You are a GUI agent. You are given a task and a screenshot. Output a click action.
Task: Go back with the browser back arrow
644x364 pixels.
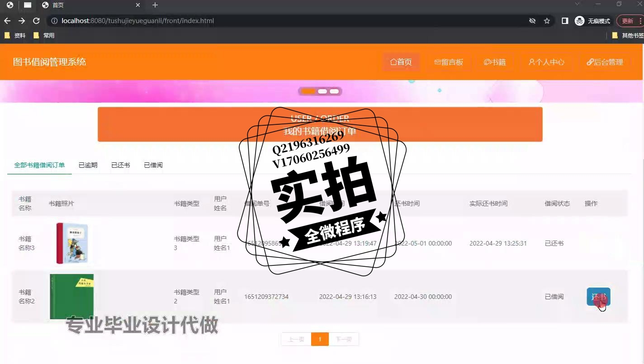pyautogui.click(x=7, y=21)
